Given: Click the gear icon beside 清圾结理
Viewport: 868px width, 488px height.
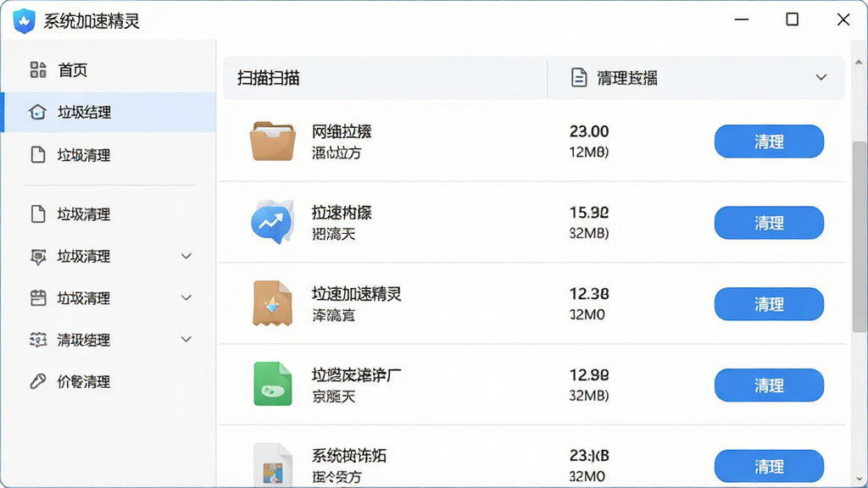Looking at the screenshot, I should click(37, 339).
